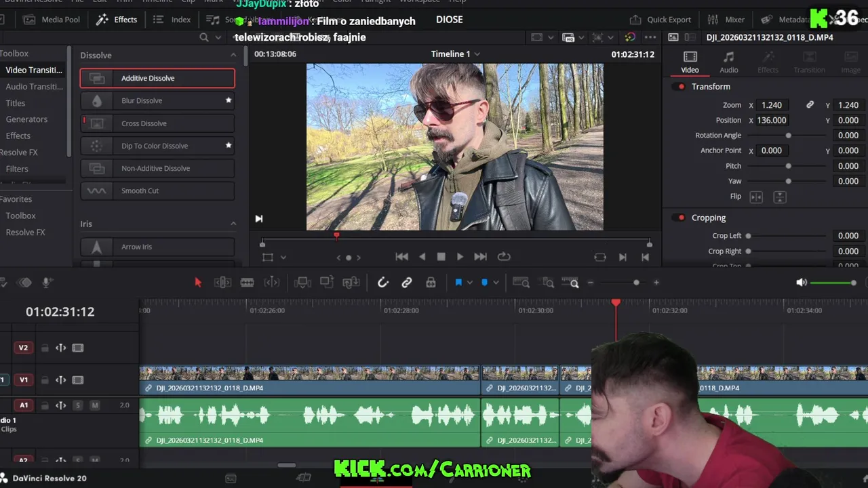The width and height of the screenshot is (868, 488).
Task: Select Audio Transitions in Toolbox
Action: tap(34, 86)
